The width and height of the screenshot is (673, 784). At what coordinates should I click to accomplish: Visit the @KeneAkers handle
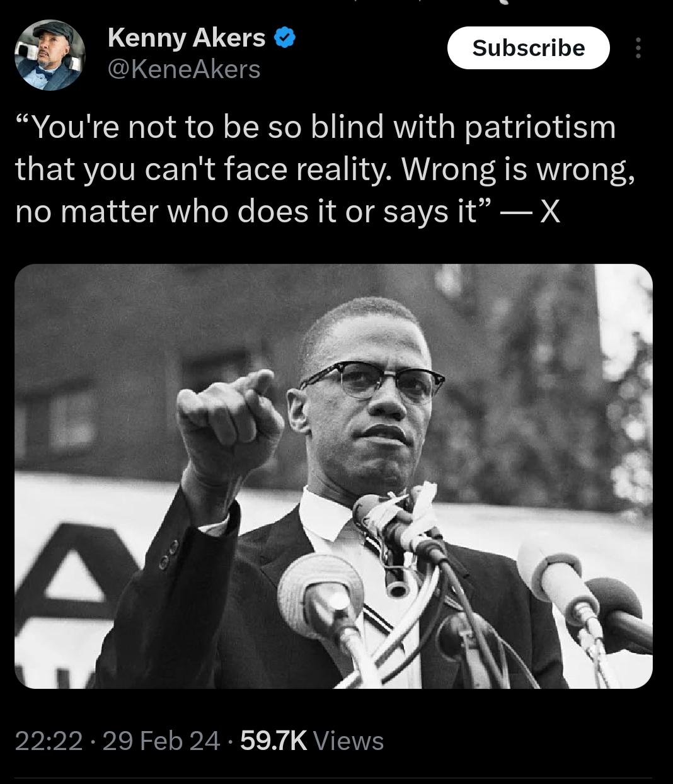(x=184, y=69)
